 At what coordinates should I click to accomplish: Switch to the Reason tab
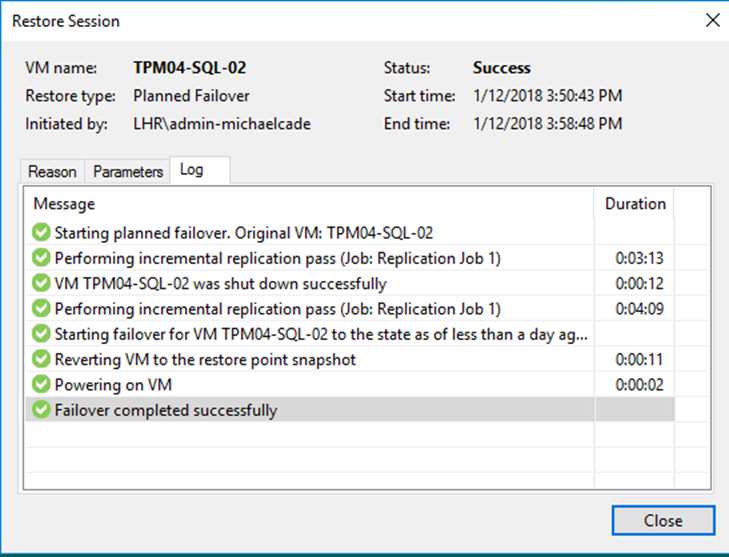point(52,172)
